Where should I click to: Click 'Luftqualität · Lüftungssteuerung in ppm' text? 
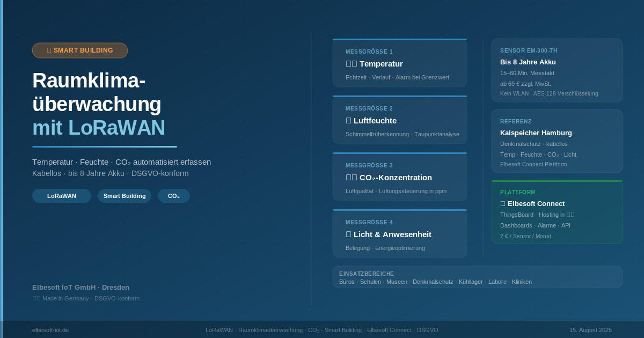396,191
